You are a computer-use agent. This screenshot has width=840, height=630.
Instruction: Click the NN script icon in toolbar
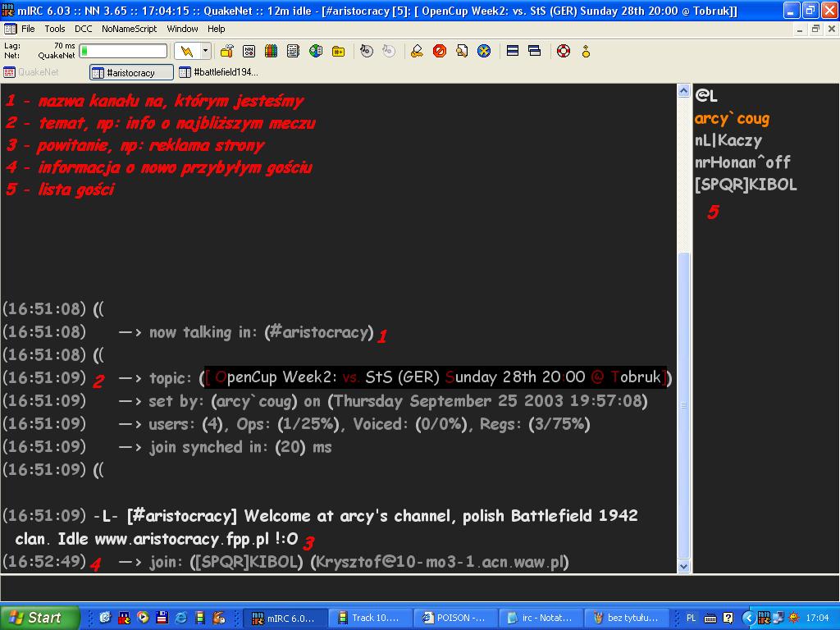[x=249, y=51]
